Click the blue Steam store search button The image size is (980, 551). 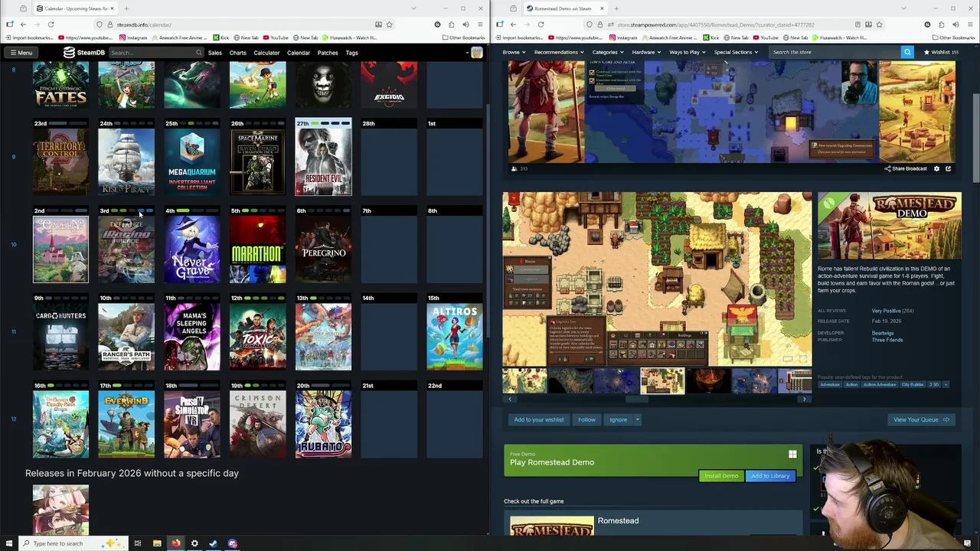coord(907,52)
